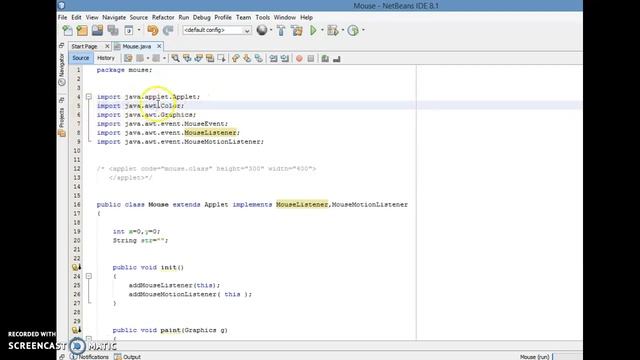This screenshot has height=360, width=640.
Task: Click the globe browser icon in toolbar
Action: point(262,30)
